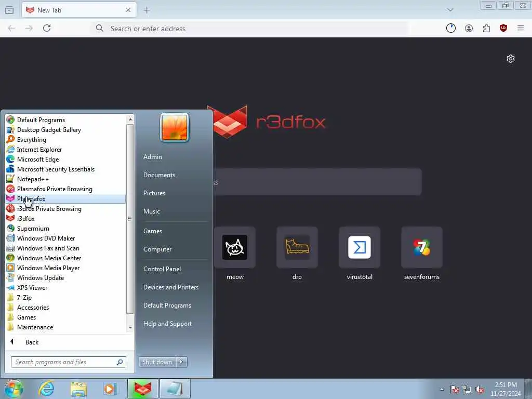532x399 pixels.
Task: Click the Windows Start orb
Action: [x=14, y=389]
